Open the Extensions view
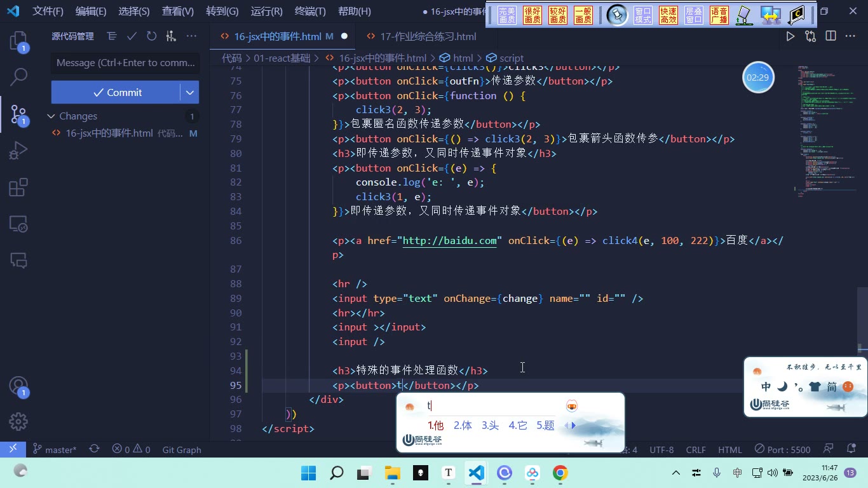This screenshot has height=488, width=868. click(x=18, y=187)
